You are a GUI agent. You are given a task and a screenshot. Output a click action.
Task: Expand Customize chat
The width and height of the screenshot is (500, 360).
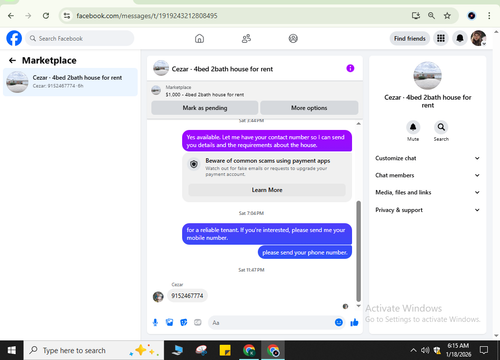point(428,158)
